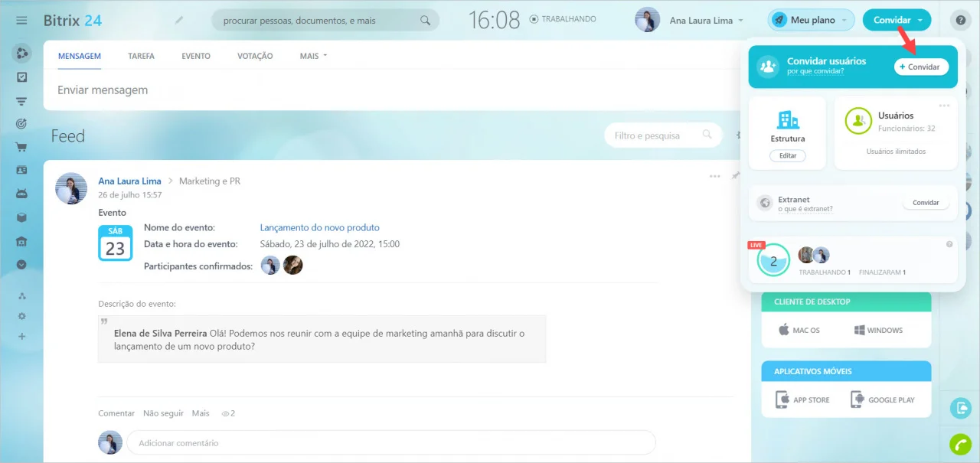Image resolution: width=980 pixels, height=463 pixels.
Task: Click the green phone call icon
Action: [960, 444]
